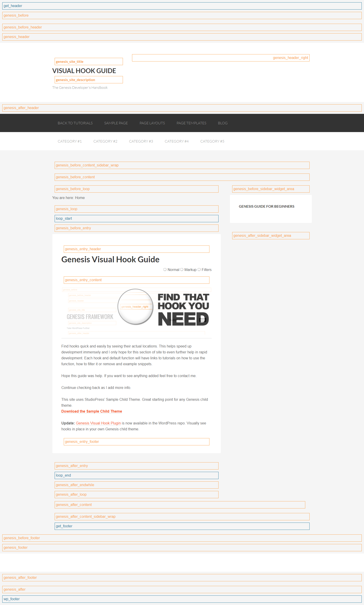Viewport: 364px width, 605px height.
Task: Click the loop_start hook label
Action: [x=136, y=219]
